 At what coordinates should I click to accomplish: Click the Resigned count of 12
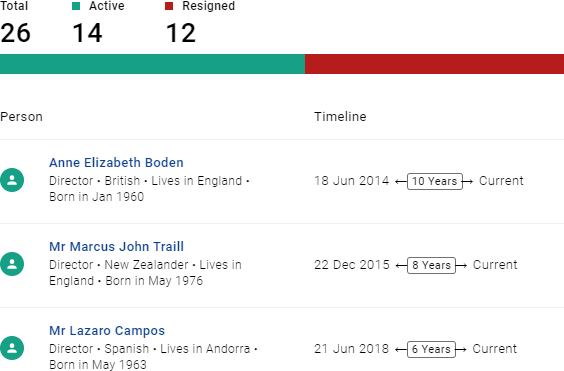click(x=181, y=33)
